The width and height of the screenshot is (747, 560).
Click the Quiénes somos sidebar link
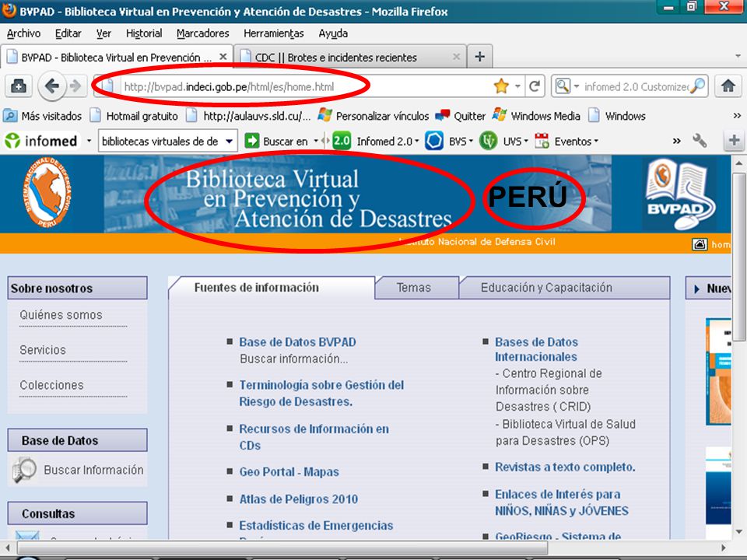click(x=61, y=315)
